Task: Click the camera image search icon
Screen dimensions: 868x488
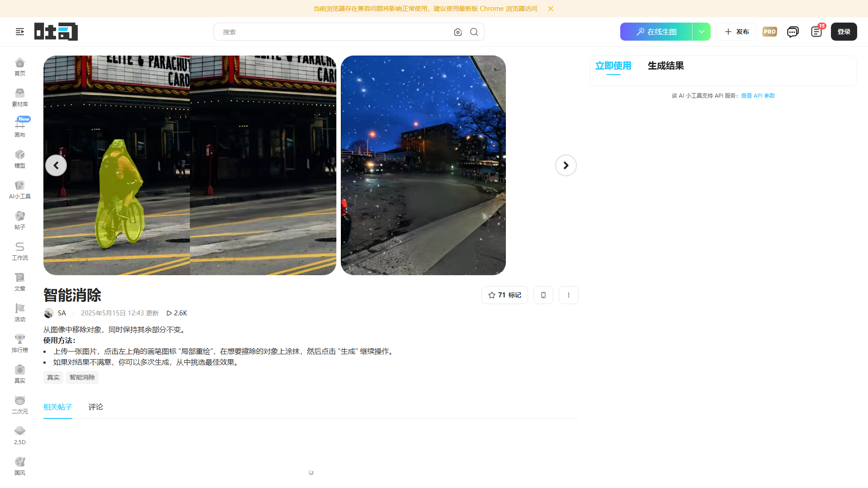Action: click(458, 32)
